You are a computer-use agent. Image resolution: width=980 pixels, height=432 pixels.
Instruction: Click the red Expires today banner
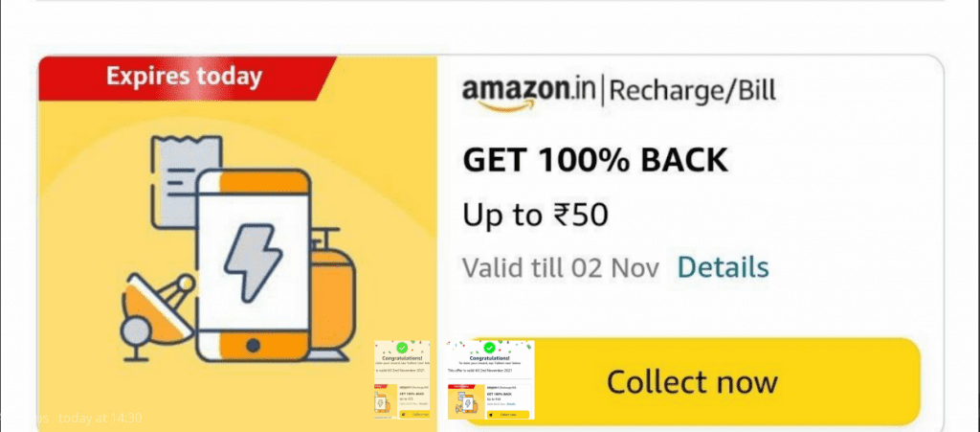coord(187,79)
